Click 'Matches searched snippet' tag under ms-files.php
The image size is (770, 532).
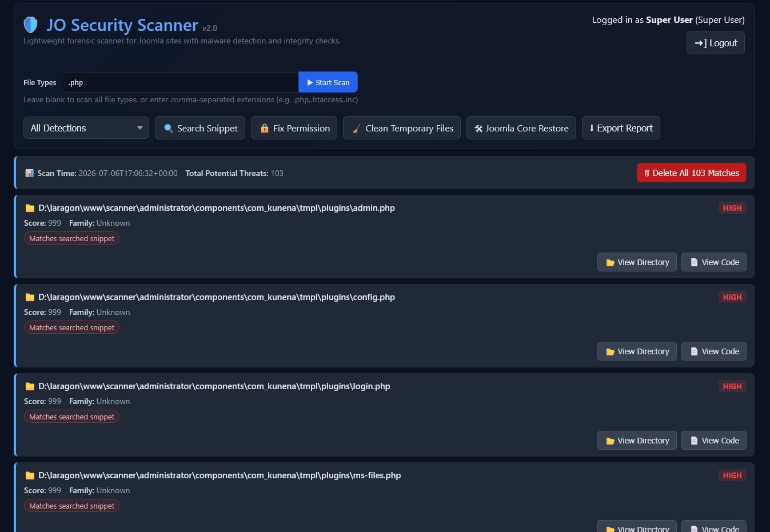[71, 506]
